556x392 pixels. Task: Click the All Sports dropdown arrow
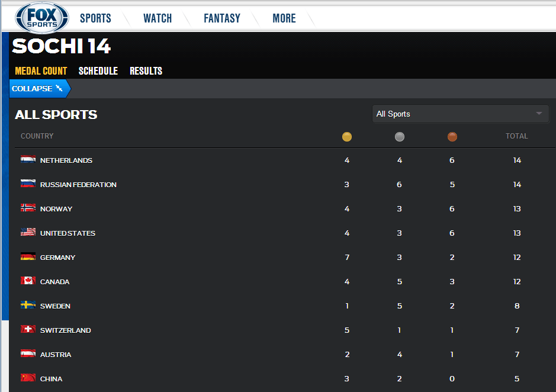point(539,114)
